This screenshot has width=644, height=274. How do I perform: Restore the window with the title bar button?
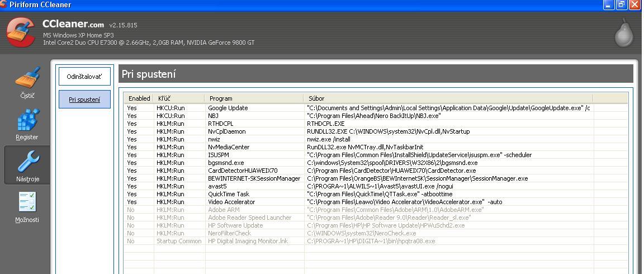click(x=622, y=4)
